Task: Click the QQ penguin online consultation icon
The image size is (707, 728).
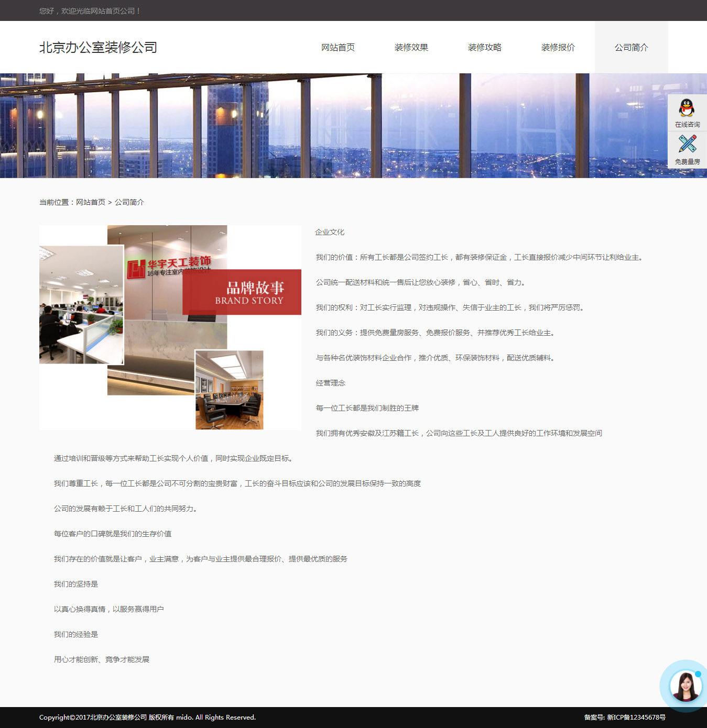Action: (687, 108)
